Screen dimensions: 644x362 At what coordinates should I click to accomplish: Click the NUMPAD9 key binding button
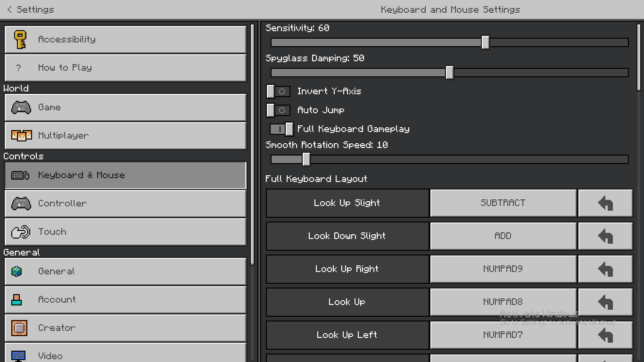[503, 269]
